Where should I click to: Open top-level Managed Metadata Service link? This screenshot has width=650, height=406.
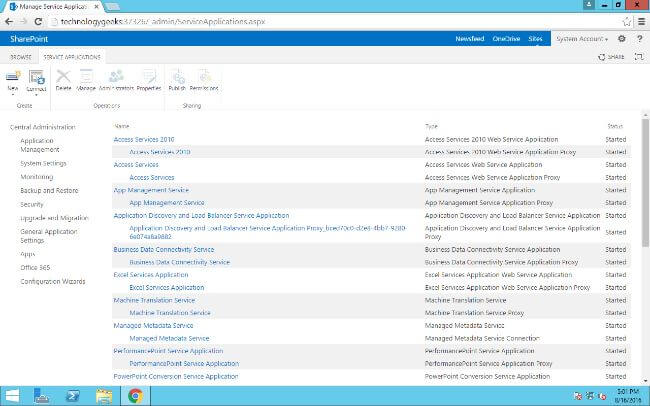tap(153, 326)
